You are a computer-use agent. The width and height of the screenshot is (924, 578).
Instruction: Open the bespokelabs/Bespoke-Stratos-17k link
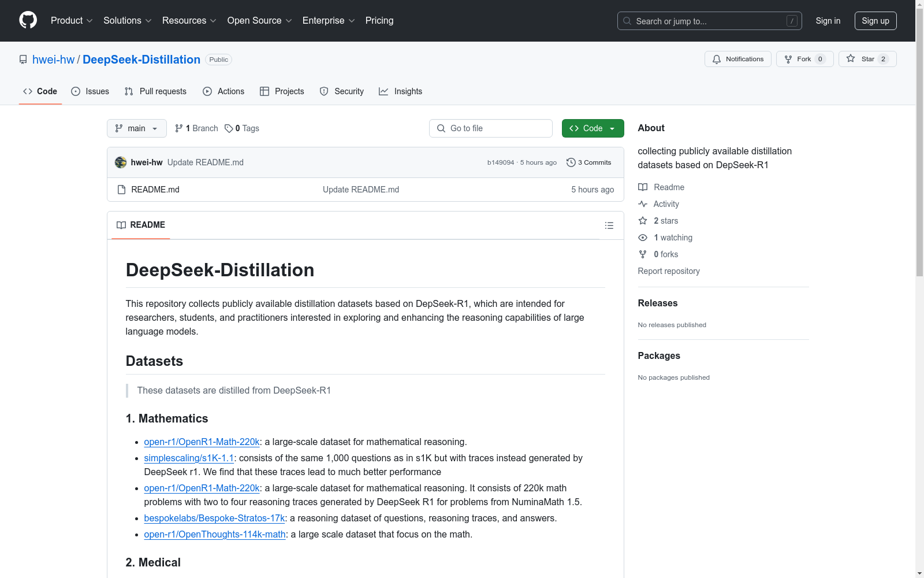click(214, 518)
